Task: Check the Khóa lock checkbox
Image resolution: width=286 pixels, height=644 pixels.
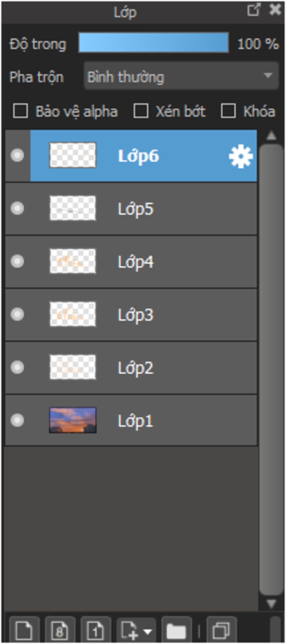Action: pyautogui.click(x=228, y=111)
